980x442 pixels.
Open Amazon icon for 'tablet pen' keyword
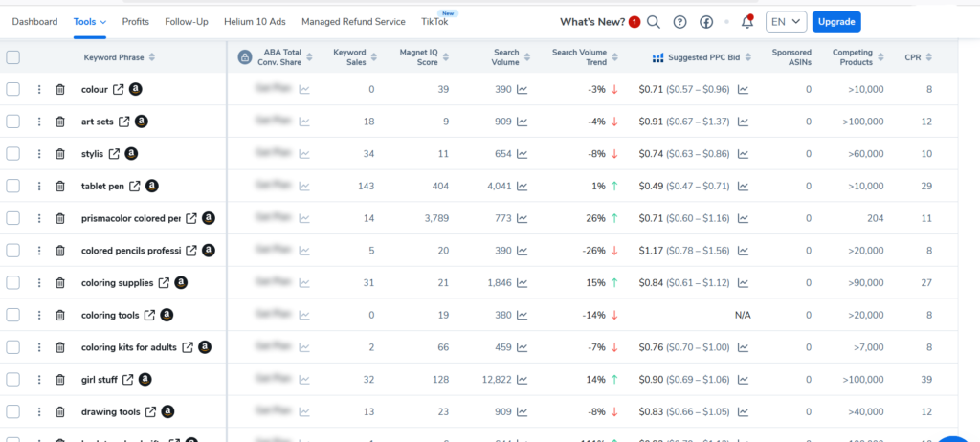point(152,186)
